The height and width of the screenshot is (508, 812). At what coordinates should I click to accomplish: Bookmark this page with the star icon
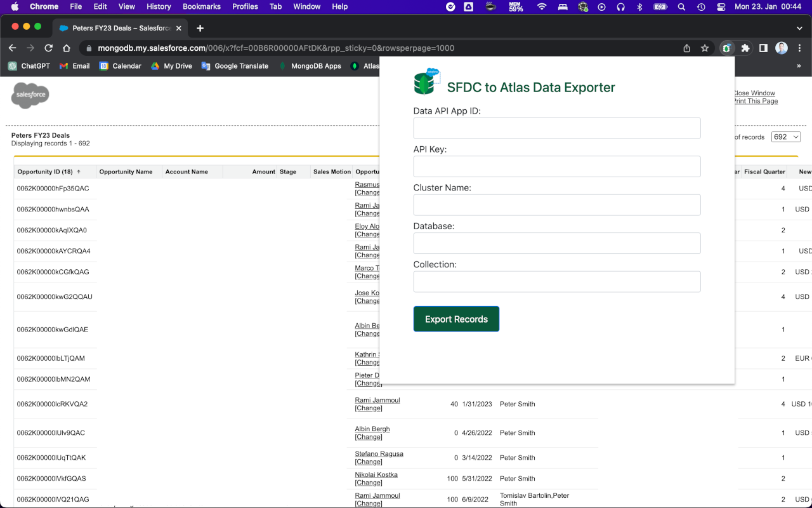coord(705,48)
